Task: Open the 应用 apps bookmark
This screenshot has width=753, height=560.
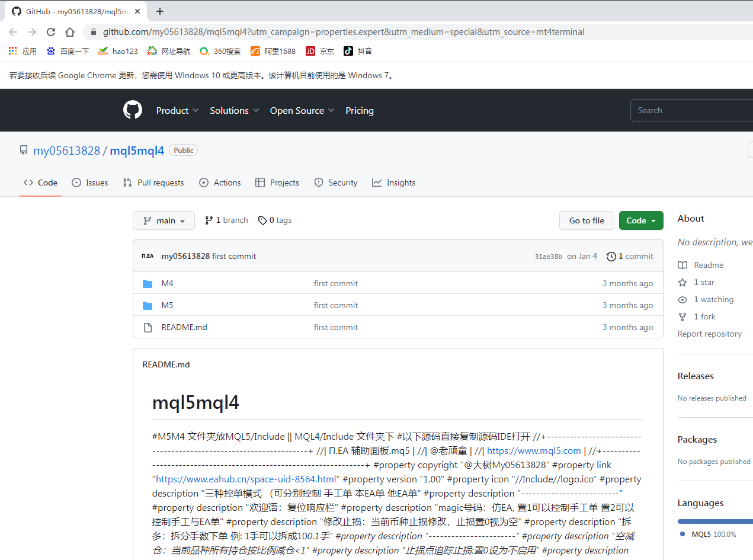Action: coord(23,51)
